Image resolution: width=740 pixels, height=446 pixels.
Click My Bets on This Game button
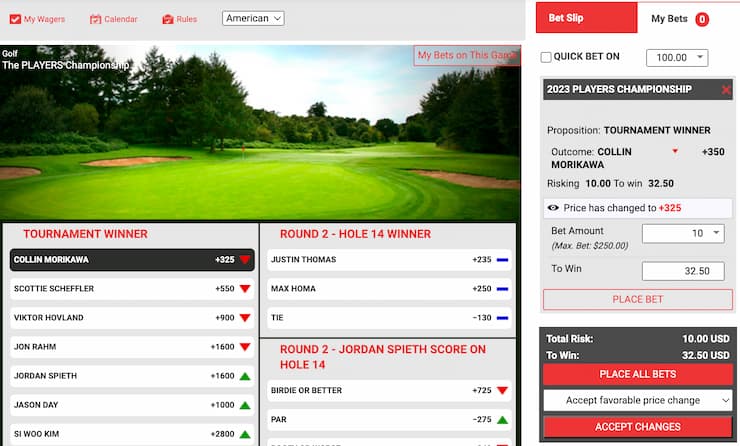pyautogui.click(x=467, y=55)
